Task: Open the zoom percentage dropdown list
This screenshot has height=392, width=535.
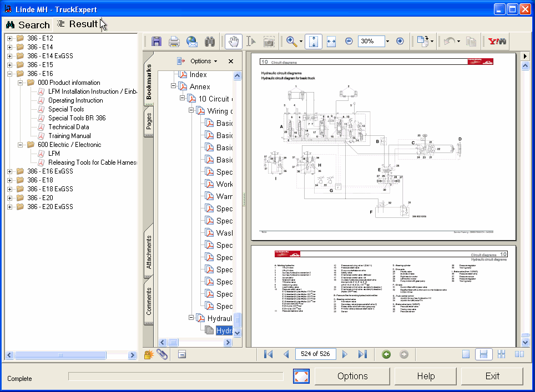Action: [387, 41]
